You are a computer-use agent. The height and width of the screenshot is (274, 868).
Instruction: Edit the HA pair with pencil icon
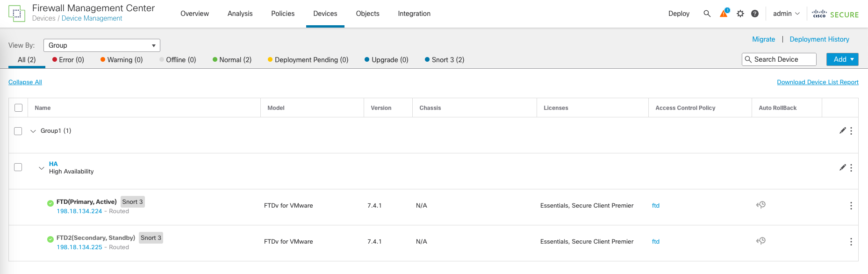[x=842, y=167]
